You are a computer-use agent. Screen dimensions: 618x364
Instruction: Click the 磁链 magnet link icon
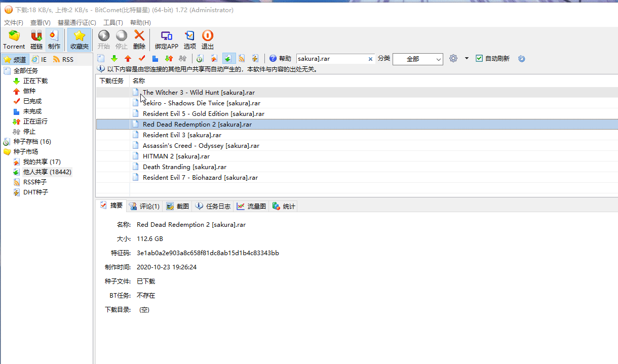click(36, 40)
